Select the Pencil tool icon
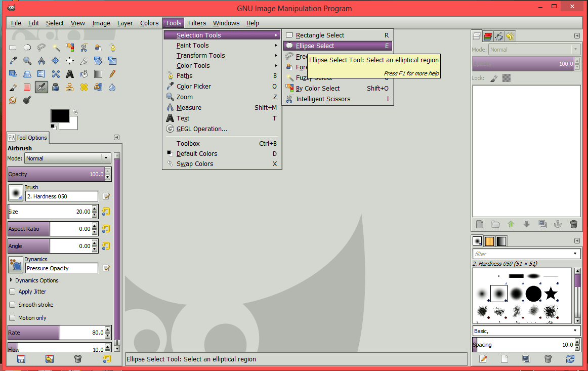 [112, 74]
